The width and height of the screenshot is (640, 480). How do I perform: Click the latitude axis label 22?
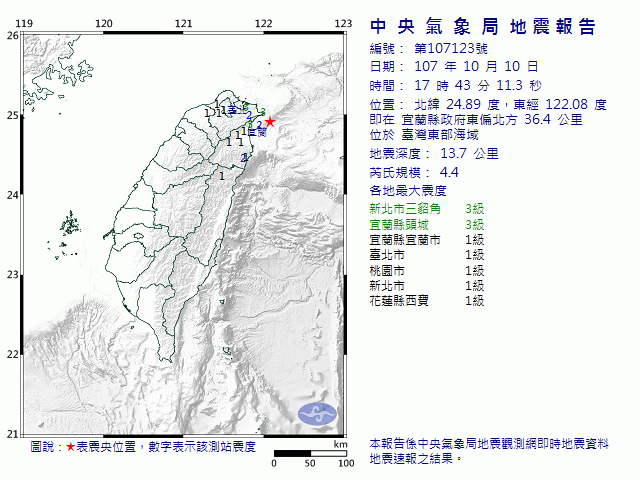pos(12,354)
